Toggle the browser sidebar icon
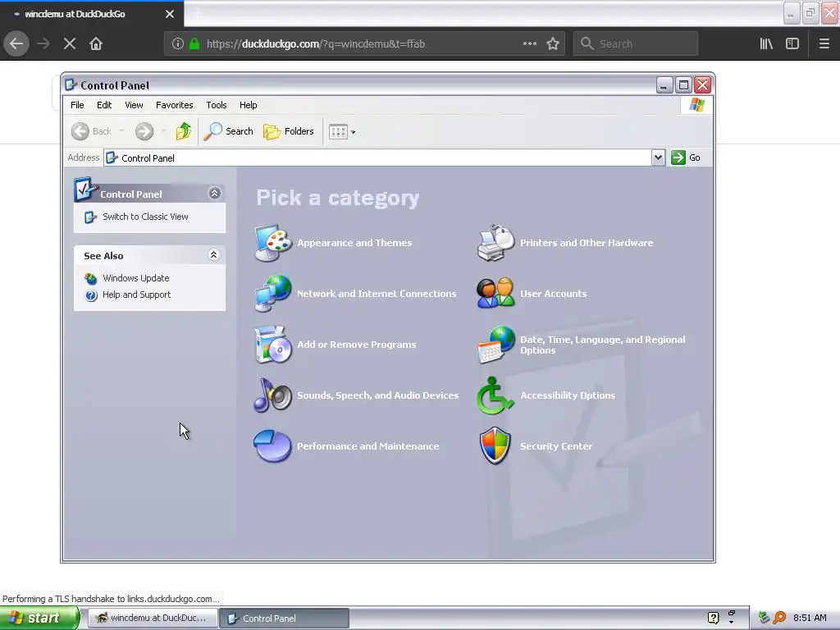 tap(792, 44)
